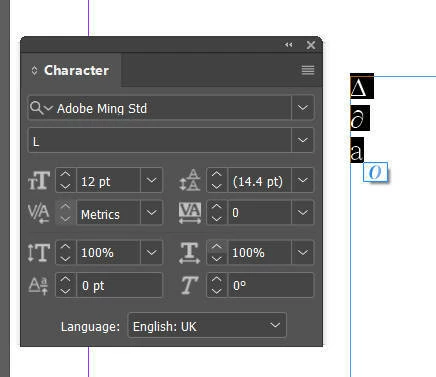Click the Metrics kerning field
Image resolution: width=436 pixels, height=377 pixels.
point(109,213)
